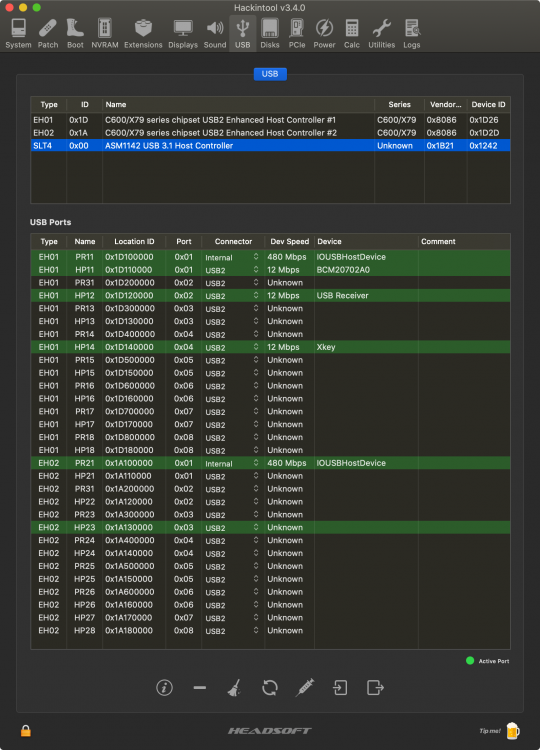
Task: Open the Boot toolbar section
Action: point(75,33)
